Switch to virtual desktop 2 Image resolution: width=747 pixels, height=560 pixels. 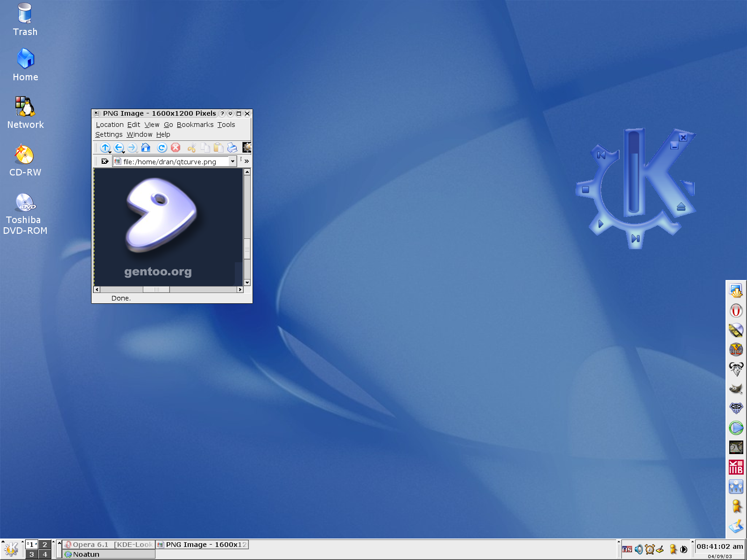pyautogui.click(x=45, y=545)
